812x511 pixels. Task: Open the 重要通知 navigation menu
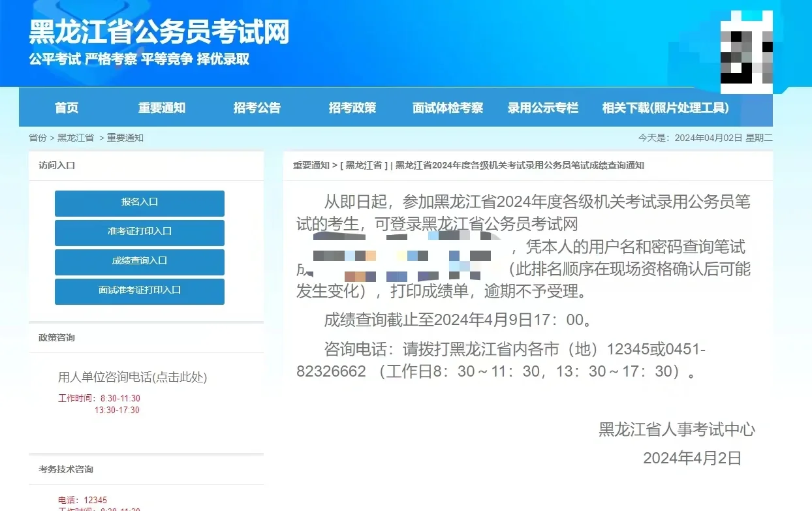[161, 108]
